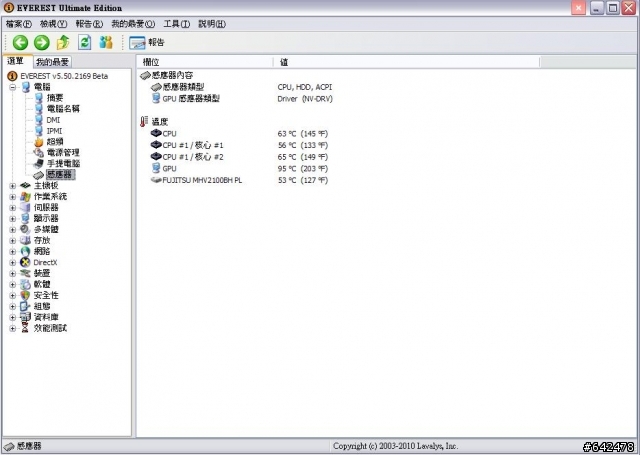
Task: Click the 主機板 motherboard icon
Action: click(x=25, y=186)
